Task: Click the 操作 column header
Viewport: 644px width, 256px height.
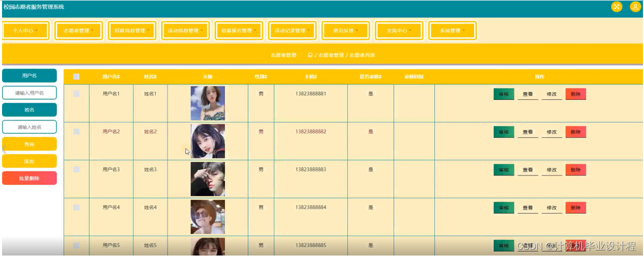Action: [540, 77]
